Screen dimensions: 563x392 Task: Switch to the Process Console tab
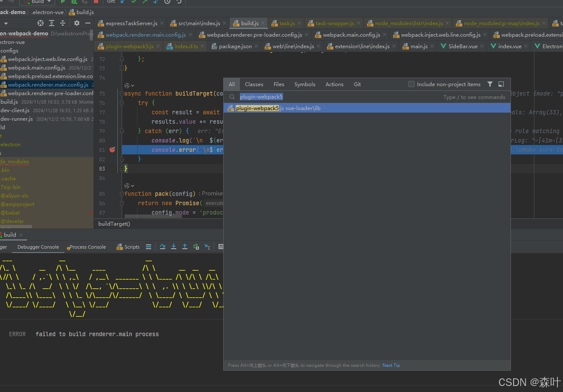click(x=88, y=247)
